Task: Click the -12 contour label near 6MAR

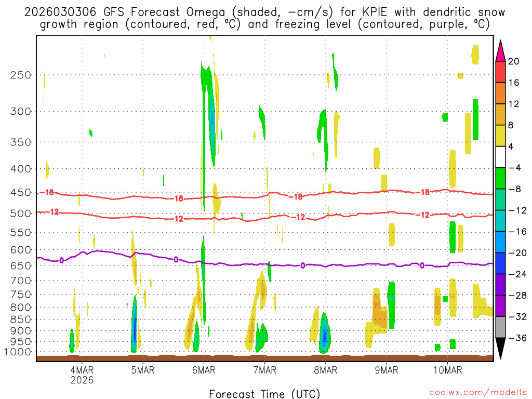Action: pyautogui.click(x=177, y=219)
